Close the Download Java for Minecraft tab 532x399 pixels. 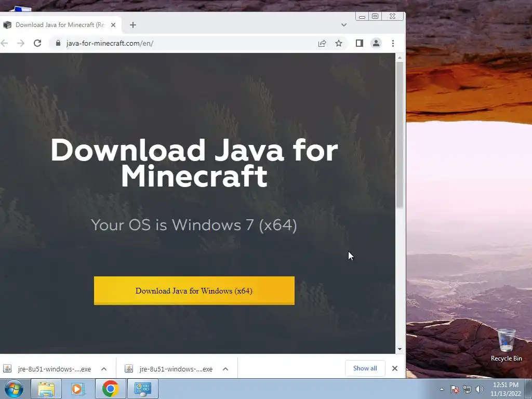click(113, 25)
